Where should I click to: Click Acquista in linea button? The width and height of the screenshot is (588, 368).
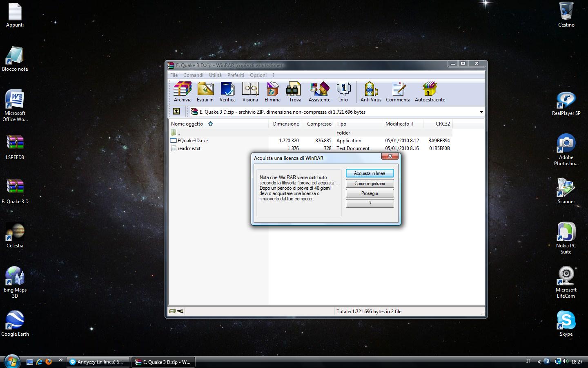tap(370, 173)
